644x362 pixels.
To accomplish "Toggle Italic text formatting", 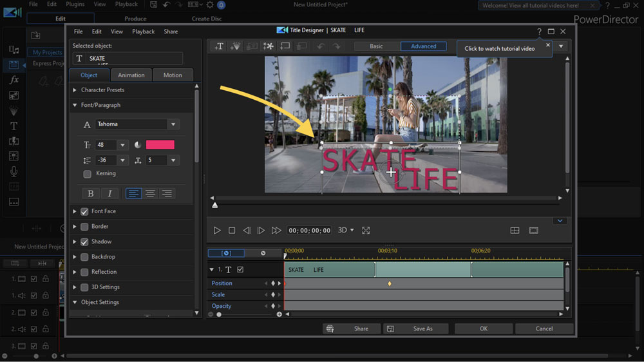I will coord(109,193).
